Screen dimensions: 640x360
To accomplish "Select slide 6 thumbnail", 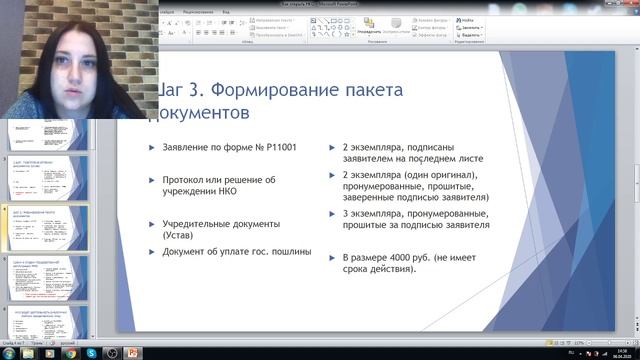I will (x=48, y=322).
